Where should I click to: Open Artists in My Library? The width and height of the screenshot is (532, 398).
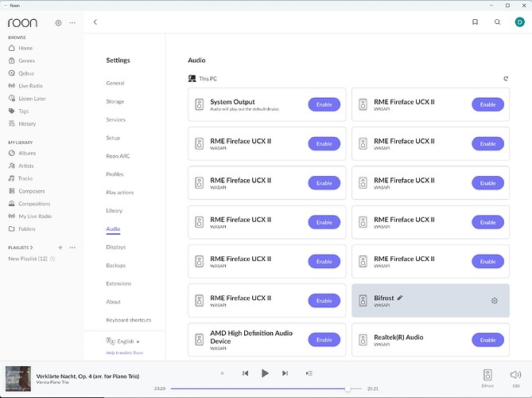21,166
